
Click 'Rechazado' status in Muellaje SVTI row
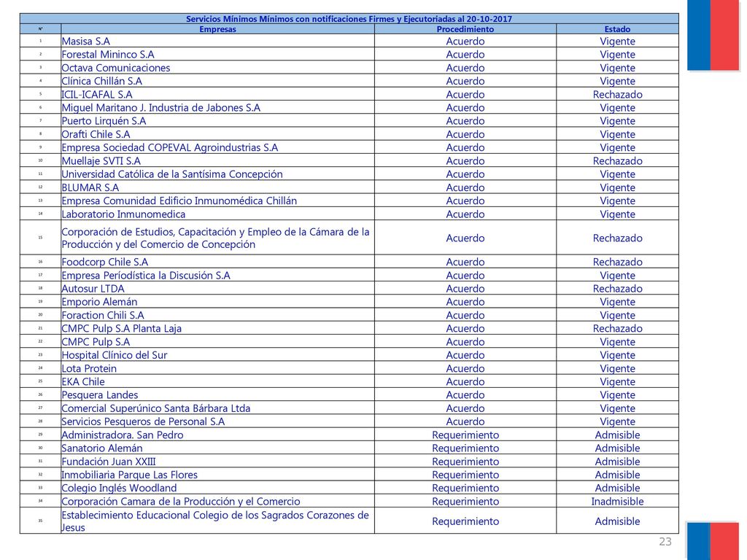click(617, 161)
